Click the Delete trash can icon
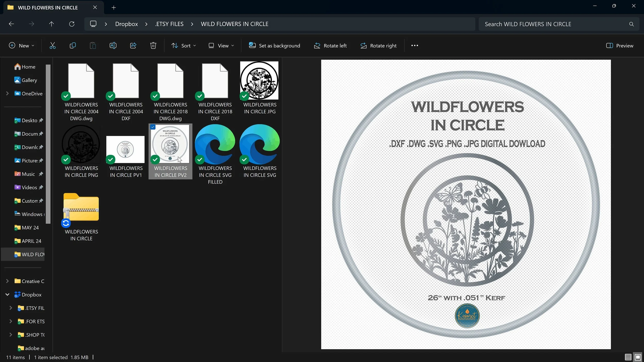The height and width of the screenshot is (362, 644). (153, 46)
